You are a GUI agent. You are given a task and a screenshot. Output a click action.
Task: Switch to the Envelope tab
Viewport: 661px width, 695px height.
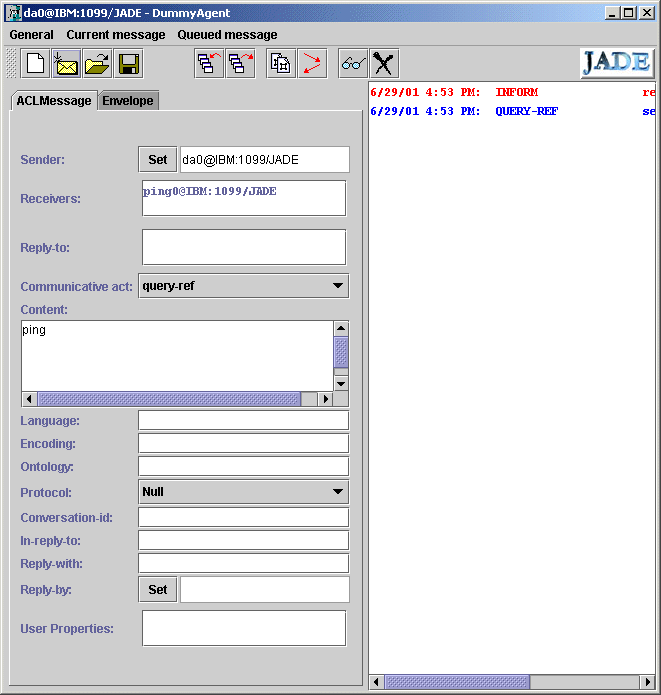(x=128, y=101)
